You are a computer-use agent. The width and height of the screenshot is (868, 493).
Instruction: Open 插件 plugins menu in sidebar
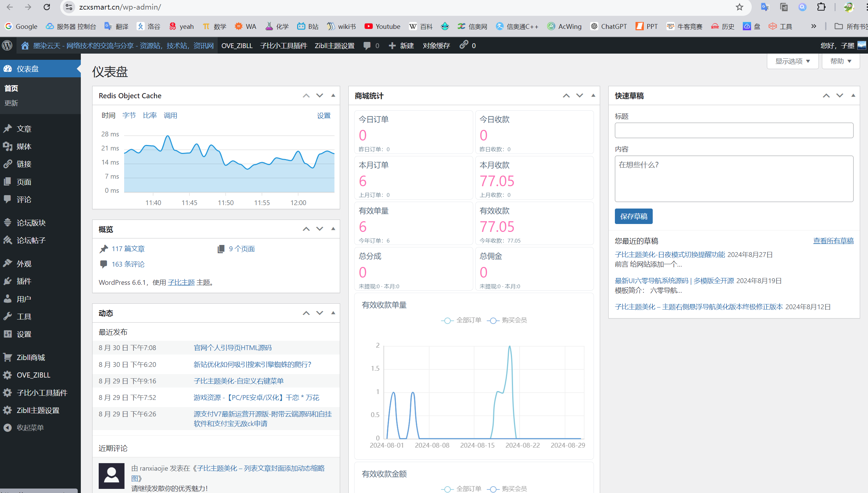[40, 281]
